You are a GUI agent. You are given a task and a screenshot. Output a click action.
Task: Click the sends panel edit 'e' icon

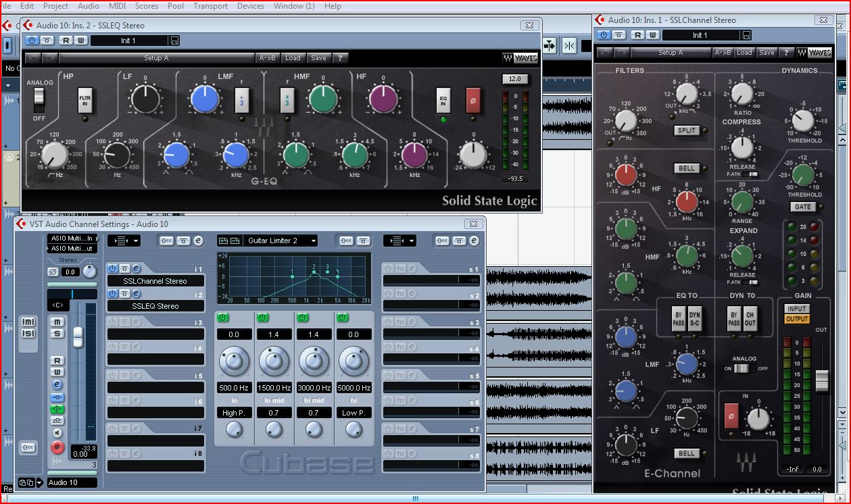(474, 241)
